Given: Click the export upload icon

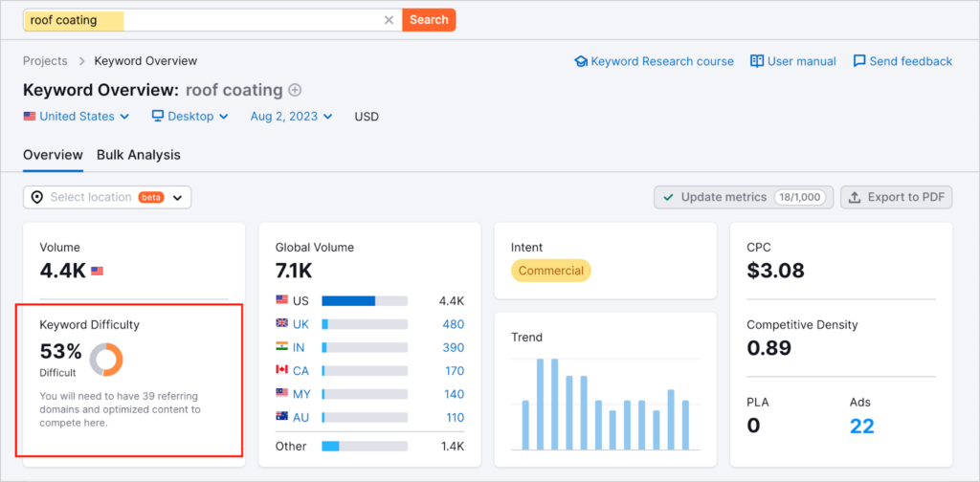Looking at the screenshot, I should point(855,197).
